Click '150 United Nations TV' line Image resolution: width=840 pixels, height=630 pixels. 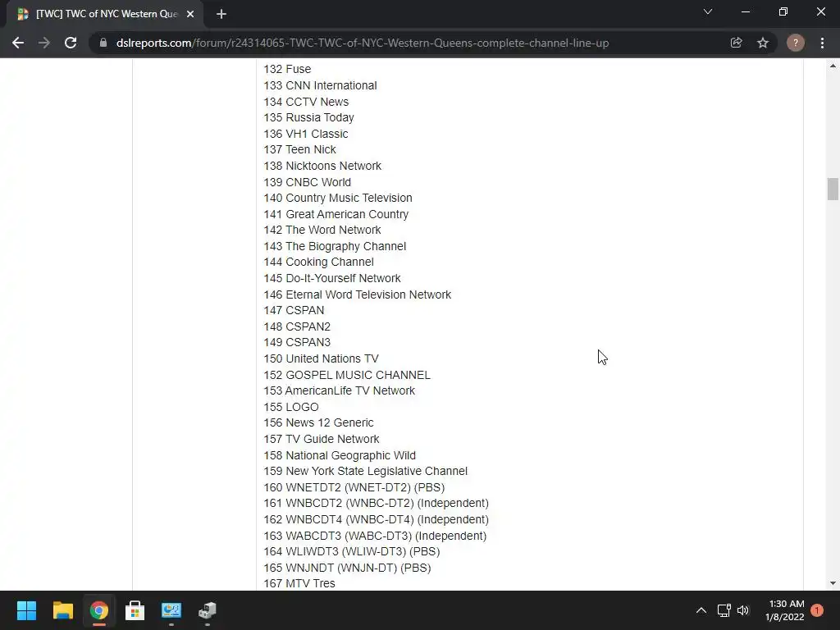(x=321, y=358)
